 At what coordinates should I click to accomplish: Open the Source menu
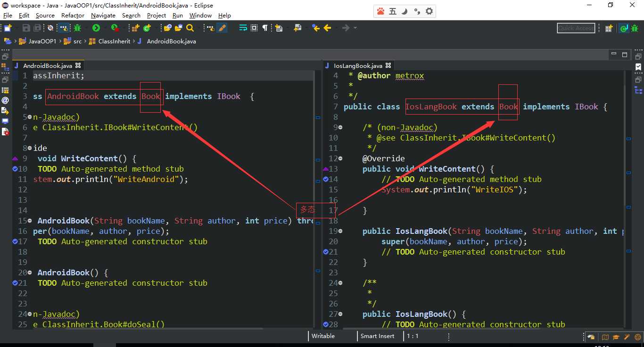45,15
